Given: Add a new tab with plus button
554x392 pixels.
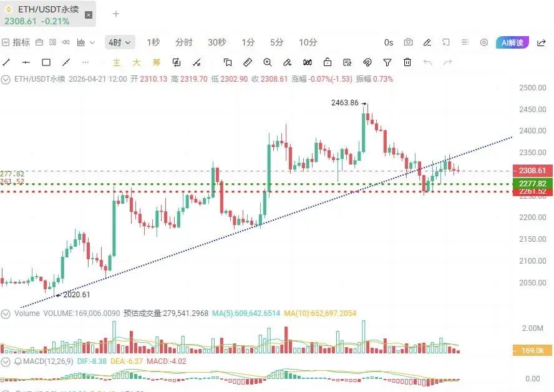Looking at the screenshot, I should [x=115, y=14].
